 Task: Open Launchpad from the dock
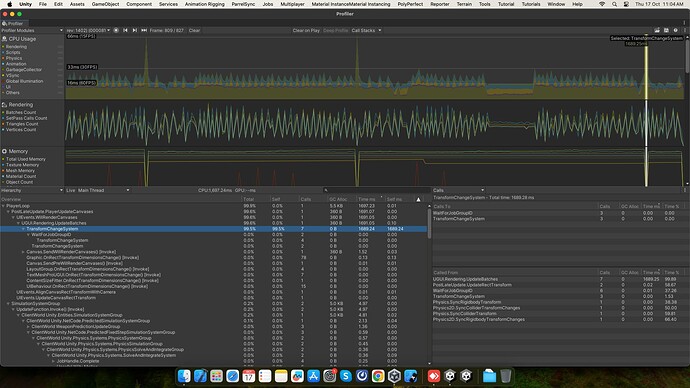tap(217, 376)
